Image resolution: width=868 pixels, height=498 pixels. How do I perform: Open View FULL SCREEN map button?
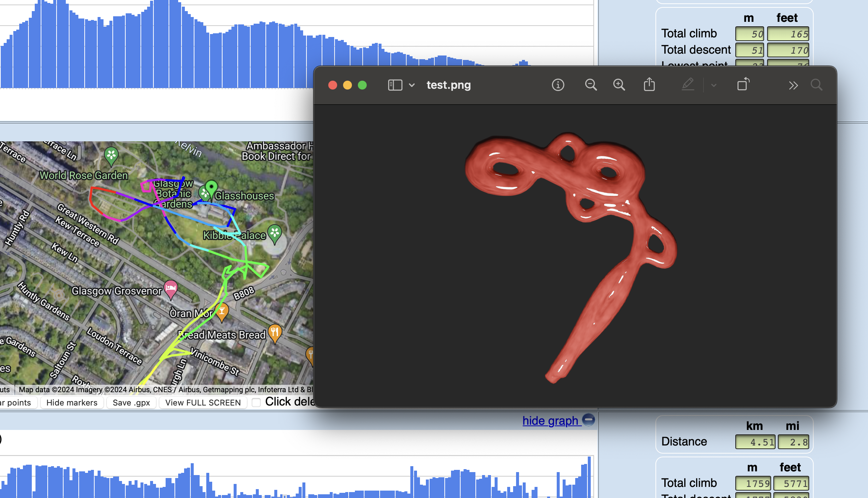[x=203, y=403]
